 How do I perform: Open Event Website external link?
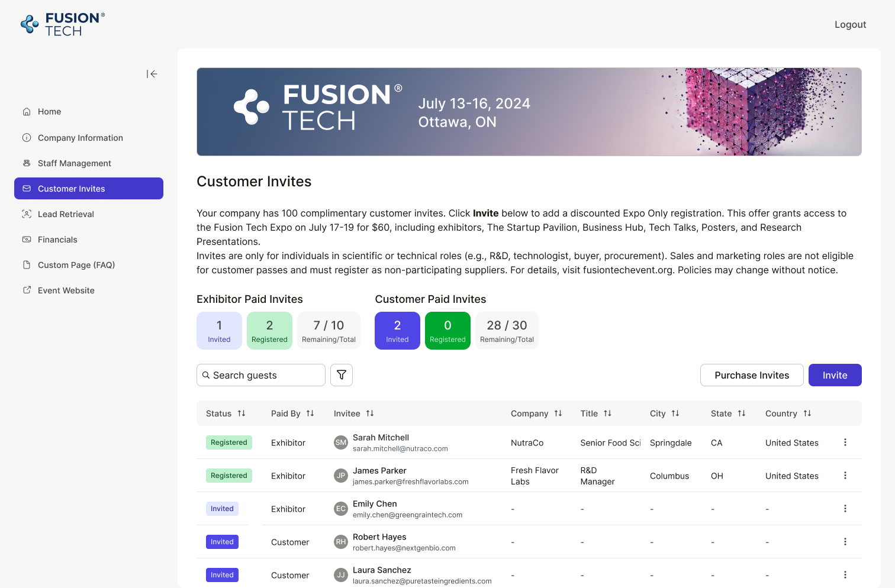[89, 290]
